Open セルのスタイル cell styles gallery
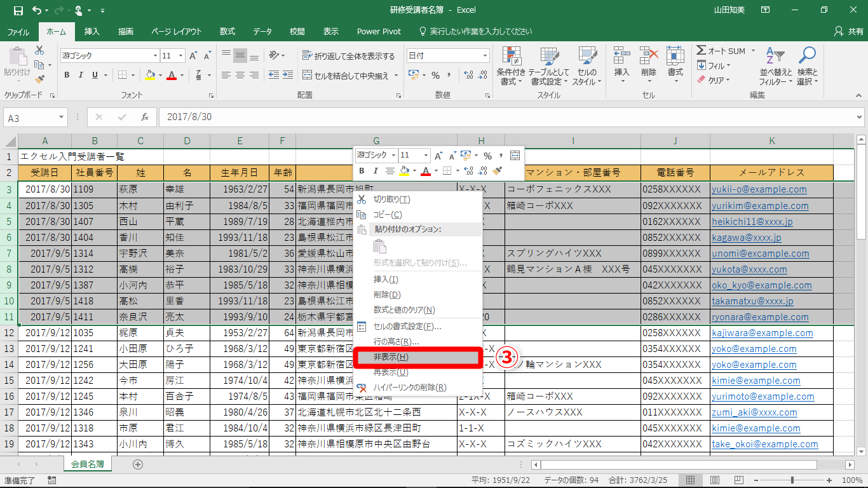 tap(587, 66)
